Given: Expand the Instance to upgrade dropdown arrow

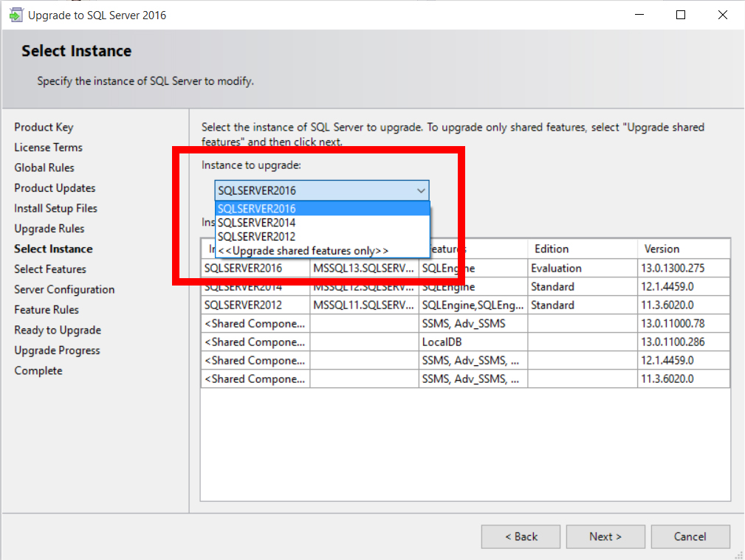Looking at the screenshot, I should tap(421, 190).
